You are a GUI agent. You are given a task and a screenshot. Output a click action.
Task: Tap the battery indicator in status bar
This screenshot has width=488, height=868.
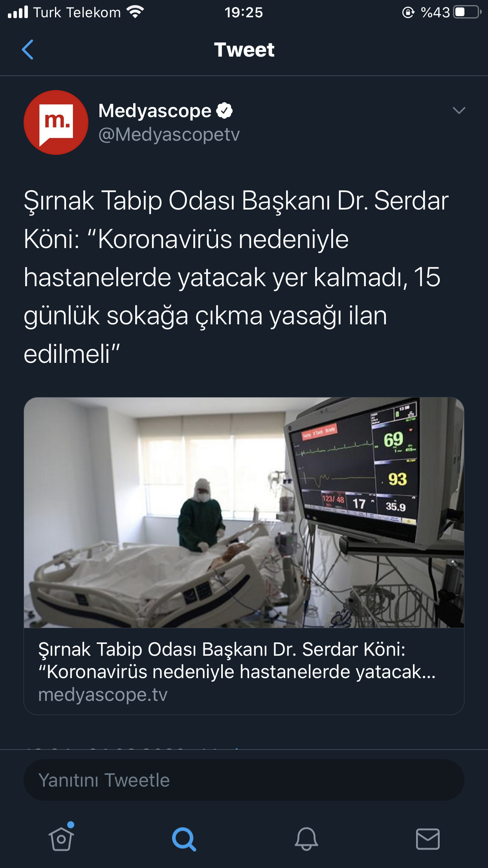coord(468,12)
